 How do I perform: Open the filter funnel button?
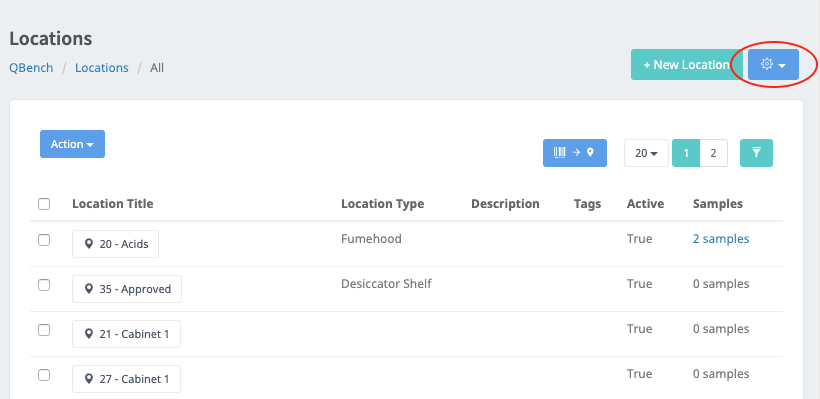pos(756,153)
